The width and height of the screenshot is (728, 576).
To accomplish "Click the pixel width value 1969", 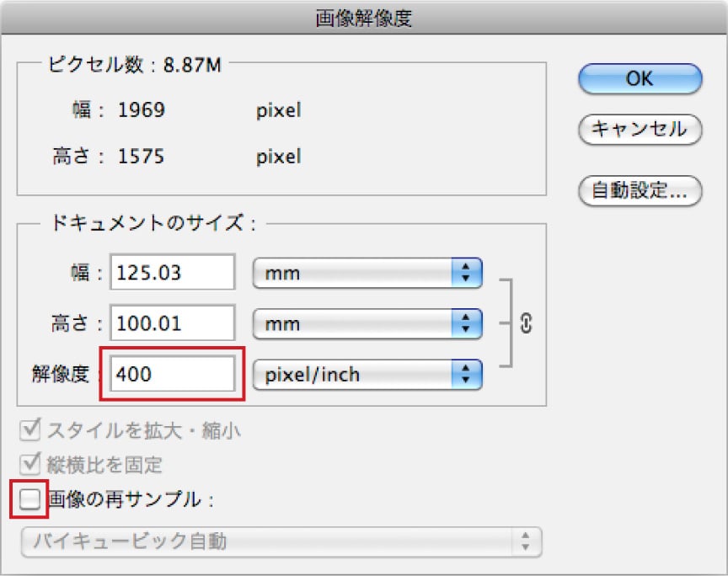I will coord(141,110).
